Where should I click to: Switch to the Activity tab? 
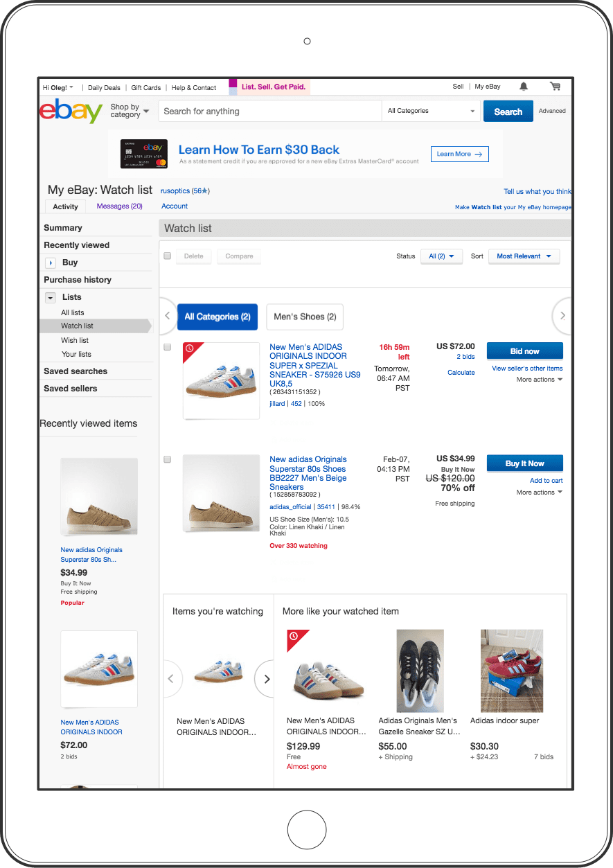click(x=66, y=206)
